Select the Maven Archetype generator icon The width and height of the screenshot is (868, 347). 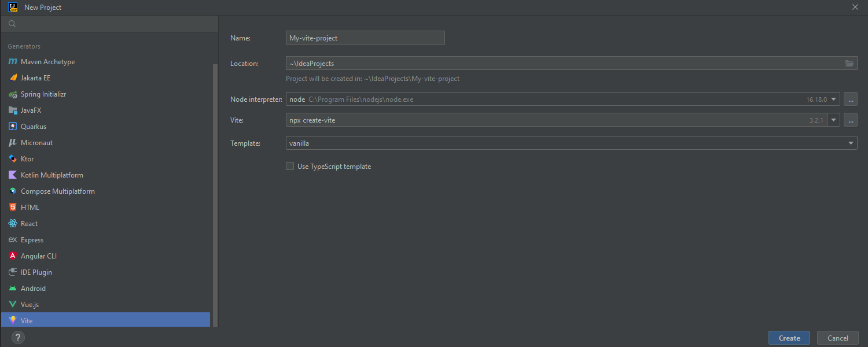click(x=13, y=62)
